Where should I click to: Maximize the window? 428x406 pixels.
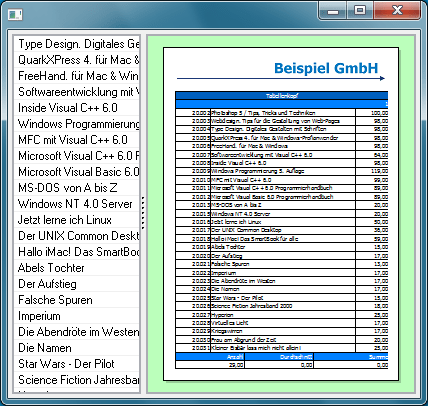[x=360, y=11]
